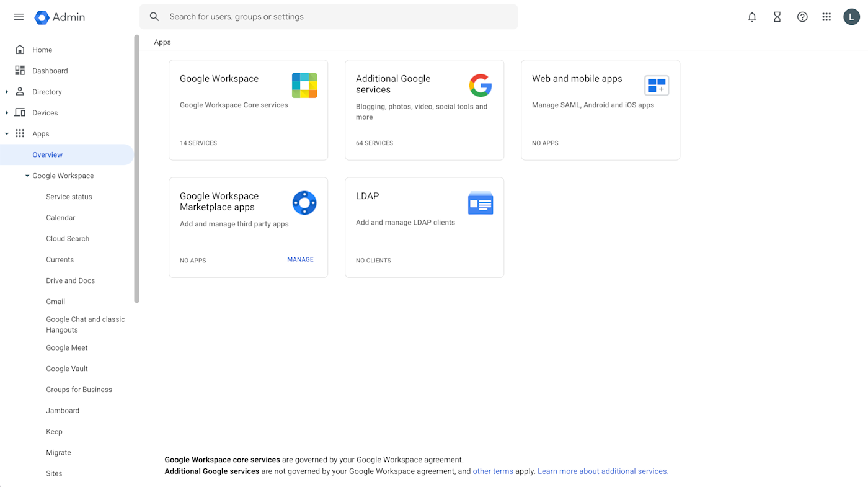Click '14 SERVICES' on Google Workspace card
The width and height of the screenshot is (868, 487).
pyautogui.click(x=198, y=143)
